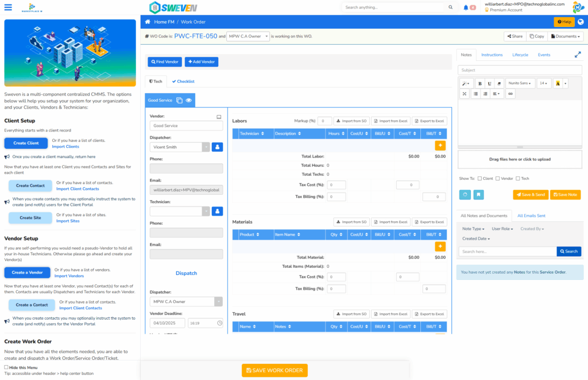Insert an unordered list in notes
The height and width of the screenshot is (380, 588).
(x=475, y=94)
